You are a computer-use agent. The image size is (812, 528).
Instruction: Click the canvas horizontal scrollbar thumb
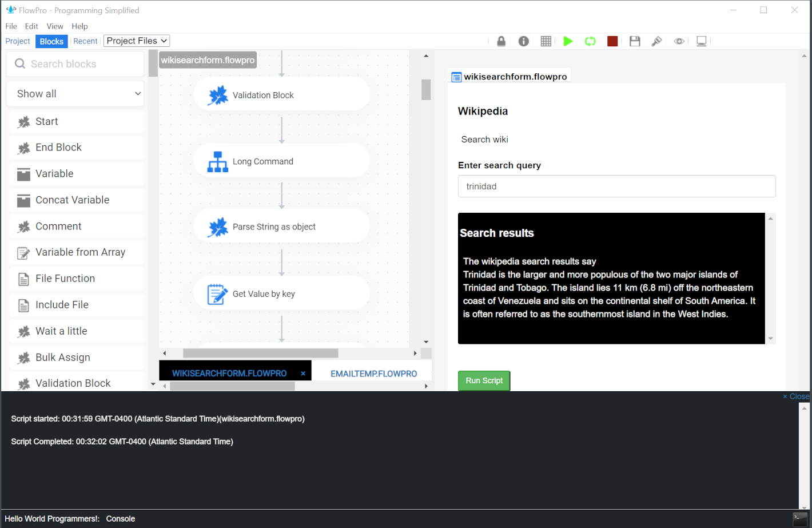260,353
